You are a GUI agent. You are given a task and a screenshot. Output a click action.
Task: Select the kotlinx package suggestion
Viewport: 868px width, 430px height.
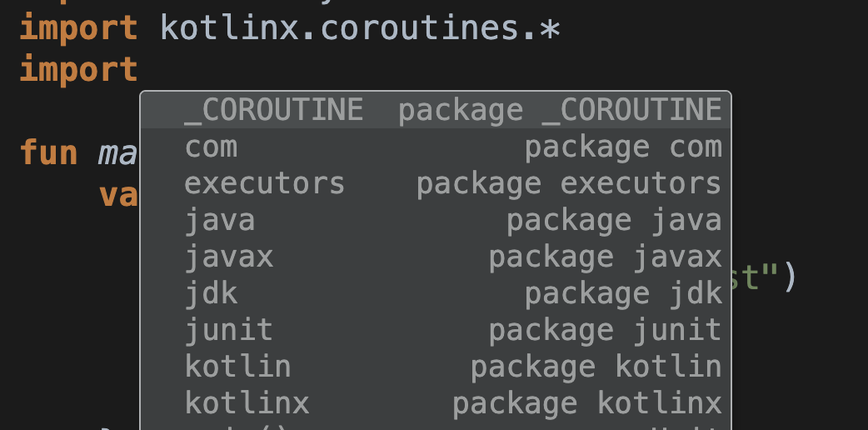[436, 402]
